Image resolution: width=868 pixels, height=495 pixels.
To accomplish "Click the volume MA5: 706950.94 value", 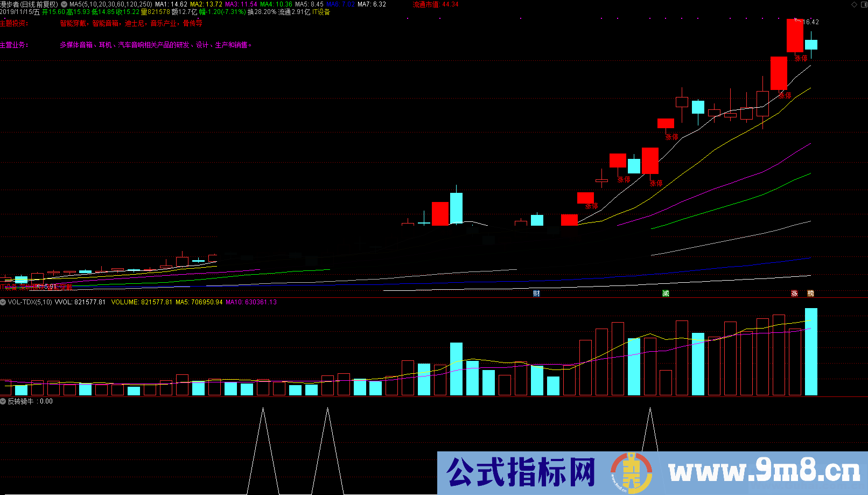I will click(199, 302).
